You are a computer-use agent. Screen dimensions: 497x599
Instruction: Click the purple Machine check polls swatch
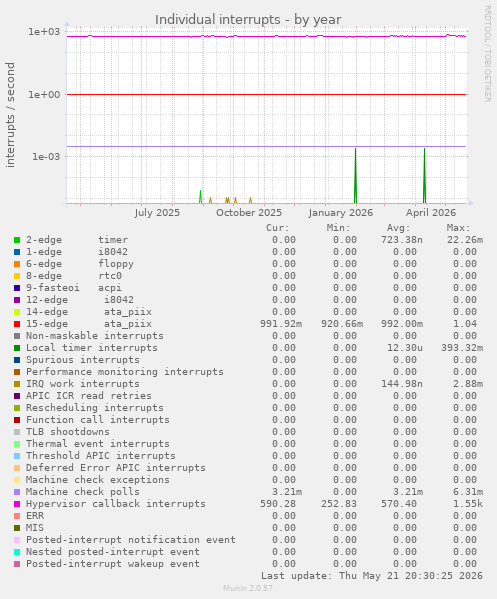17,492
